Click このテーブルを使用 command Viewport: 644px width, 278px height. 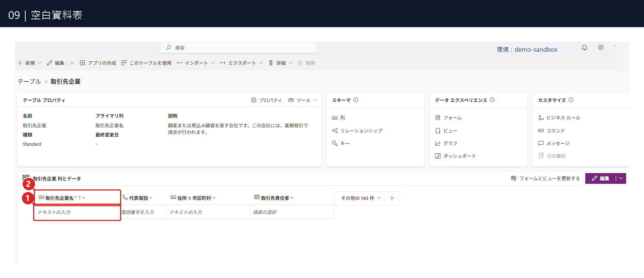point(146,63)
